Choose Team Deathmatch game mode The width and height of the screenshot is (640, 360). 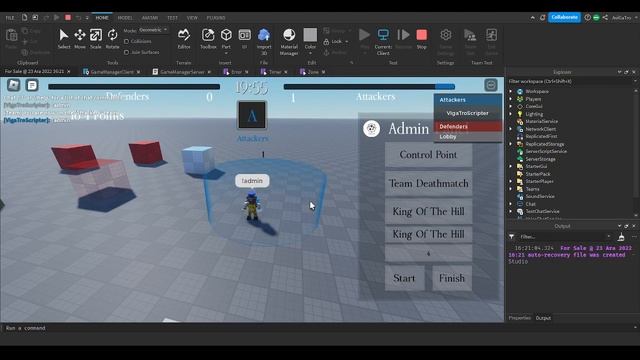pos(428,183)
